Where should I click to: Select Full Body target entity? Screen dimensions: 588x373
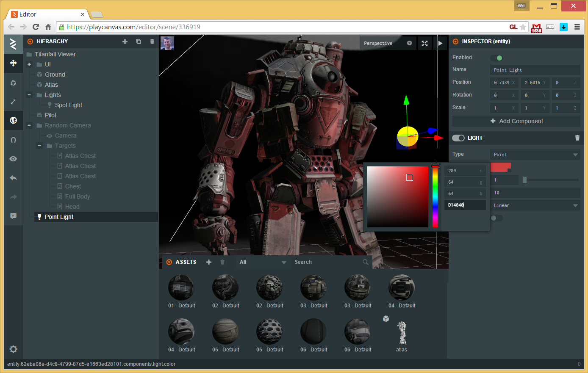(78, 196)
